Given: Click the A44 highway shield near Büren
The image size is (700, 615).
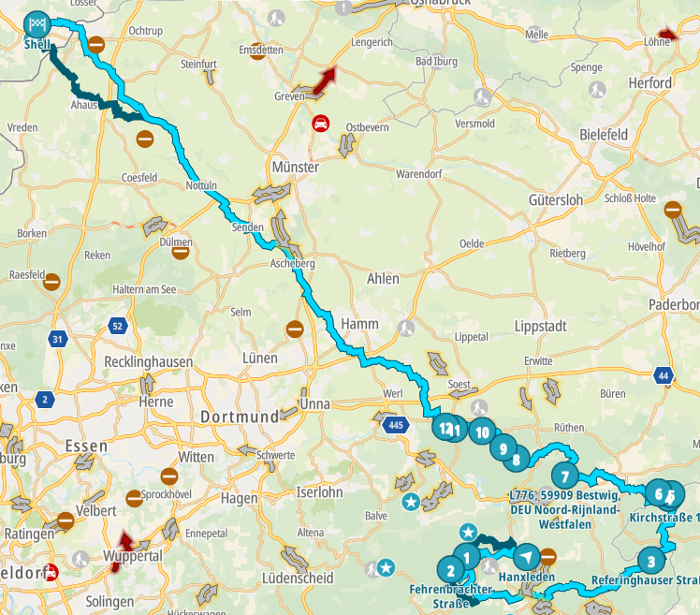Looking at the screenshot, I should 664,375.
